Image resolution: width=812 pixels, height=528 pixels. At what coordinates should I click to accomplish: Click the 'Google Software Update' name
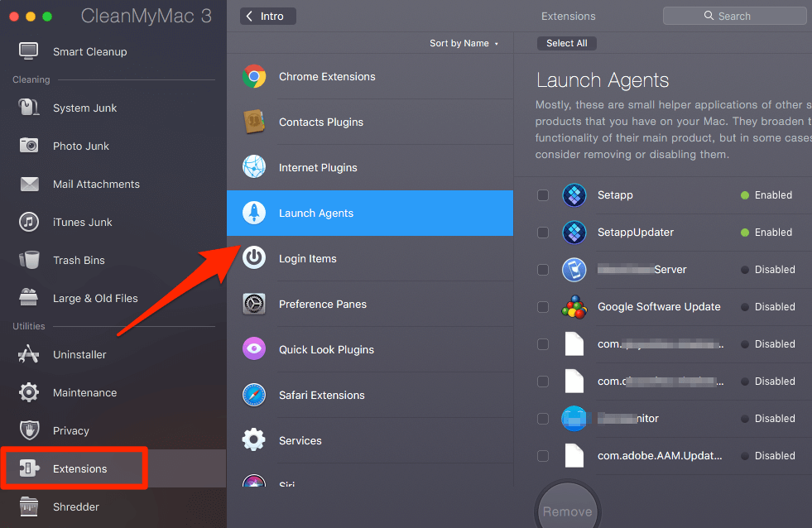[x=659, y=307]
